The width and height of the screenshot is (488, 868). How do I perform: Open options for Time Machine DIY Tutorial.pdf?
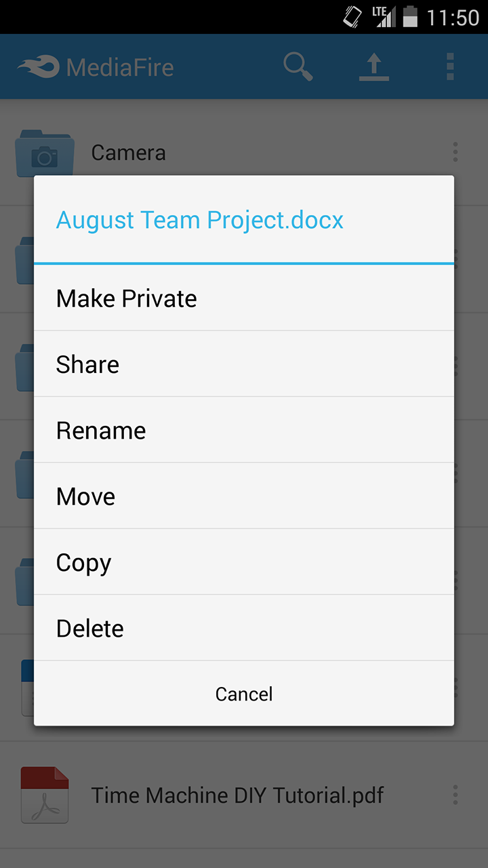point(454,795)
